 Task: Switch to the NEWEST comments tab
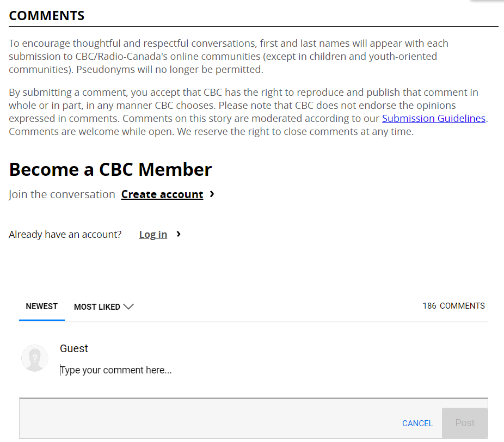tap(42, 306)
